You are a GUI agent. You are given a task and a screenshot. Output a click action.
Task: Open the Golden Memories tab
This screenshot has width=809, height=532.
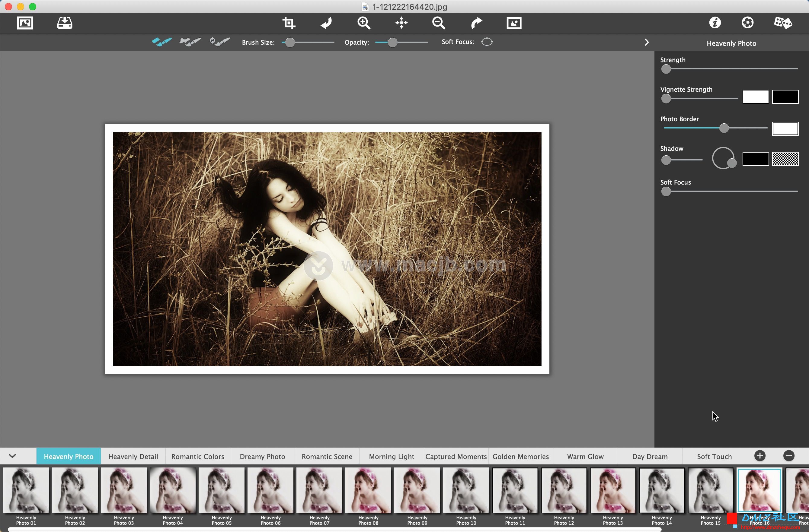(520, 456)
